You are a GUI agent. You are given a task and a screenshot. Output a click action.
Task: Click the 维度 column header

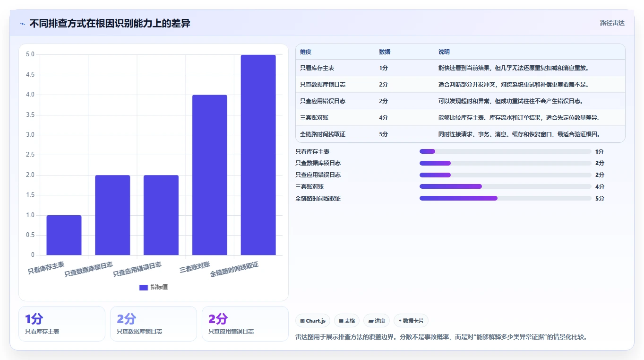[x=306, y=52]
